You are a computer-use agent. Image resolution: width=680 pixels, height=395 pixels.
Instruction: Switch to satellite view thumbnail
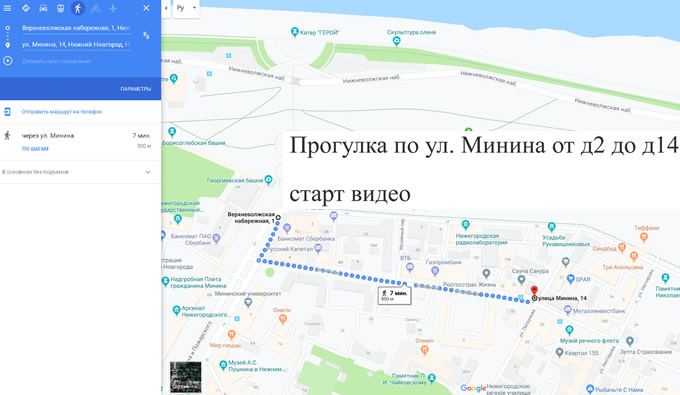(x=186, y=377)
